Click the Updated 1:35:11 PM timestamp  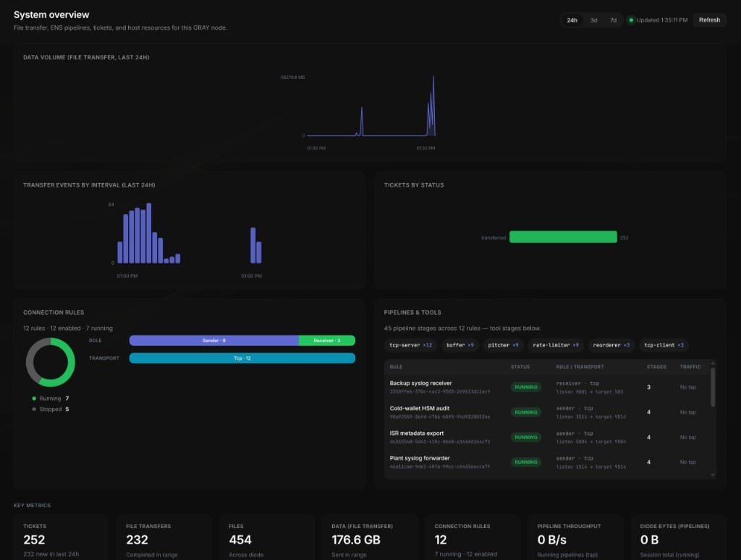[661, 20]
